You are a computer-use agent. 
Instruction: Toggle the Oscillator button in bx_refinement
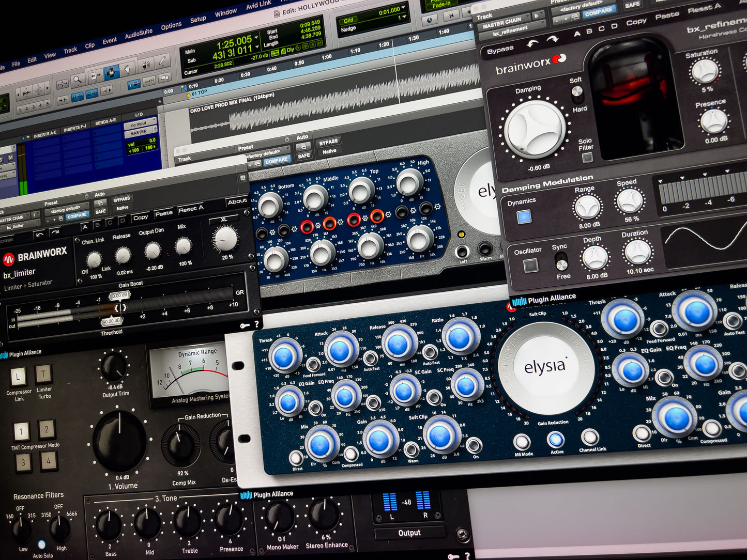(x=531, y=266)
